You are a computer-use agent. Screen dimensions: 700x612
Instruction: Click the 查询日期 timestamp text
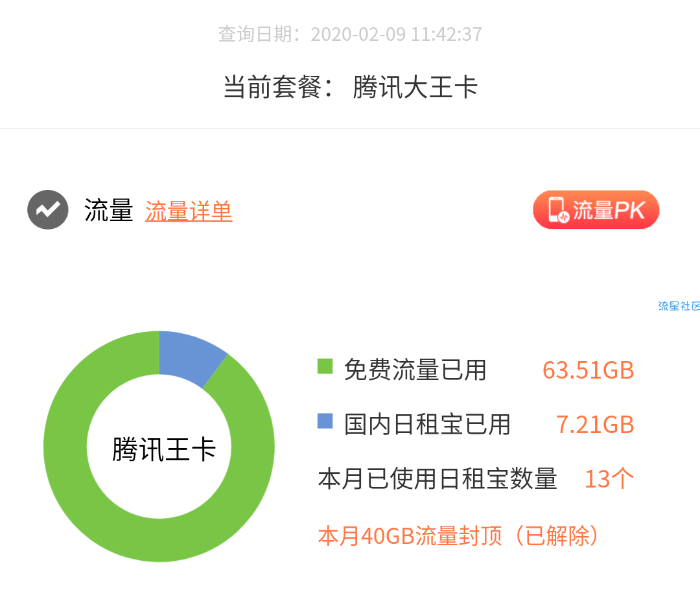(x=350, y=34)
